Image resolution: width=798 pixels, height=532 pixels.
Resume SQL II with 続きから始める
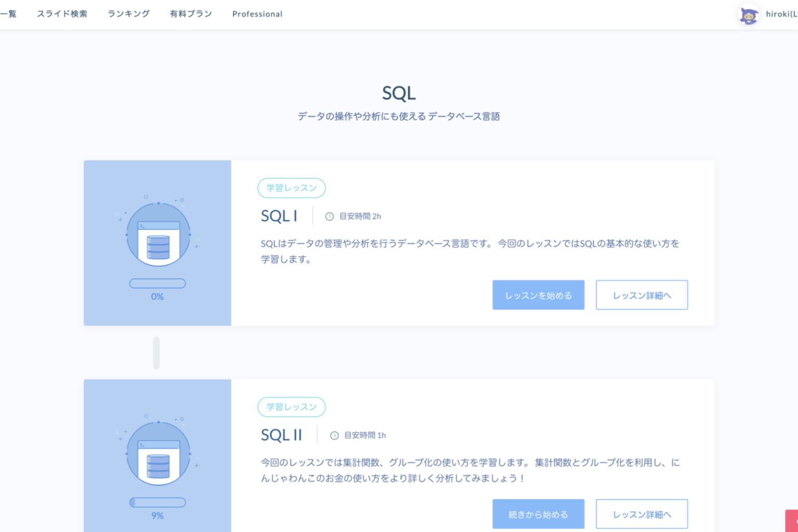pos(538,514)
